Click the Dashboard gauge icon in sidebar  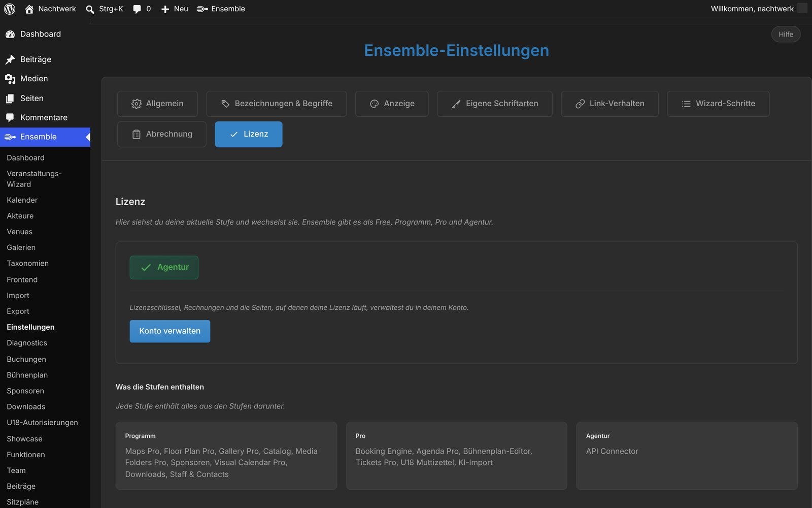point(10,34)
